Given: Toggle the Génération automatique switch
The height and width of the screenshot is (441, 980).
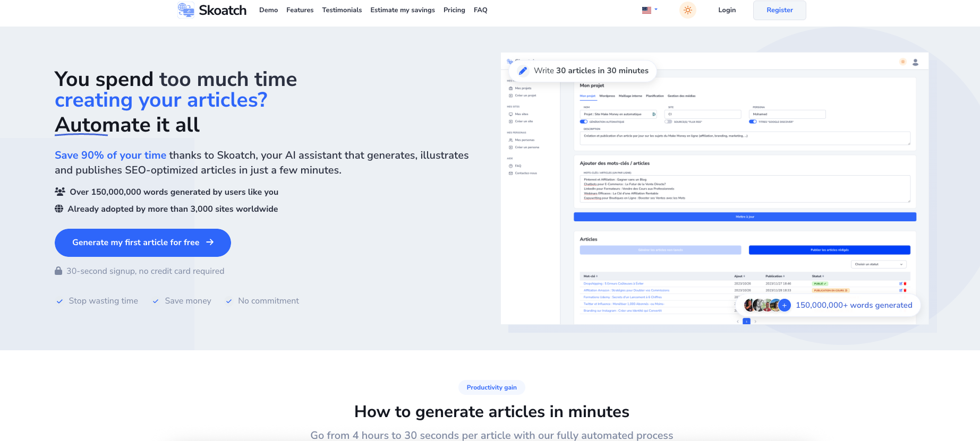Looking at the screenshot, I should (584, 122).
